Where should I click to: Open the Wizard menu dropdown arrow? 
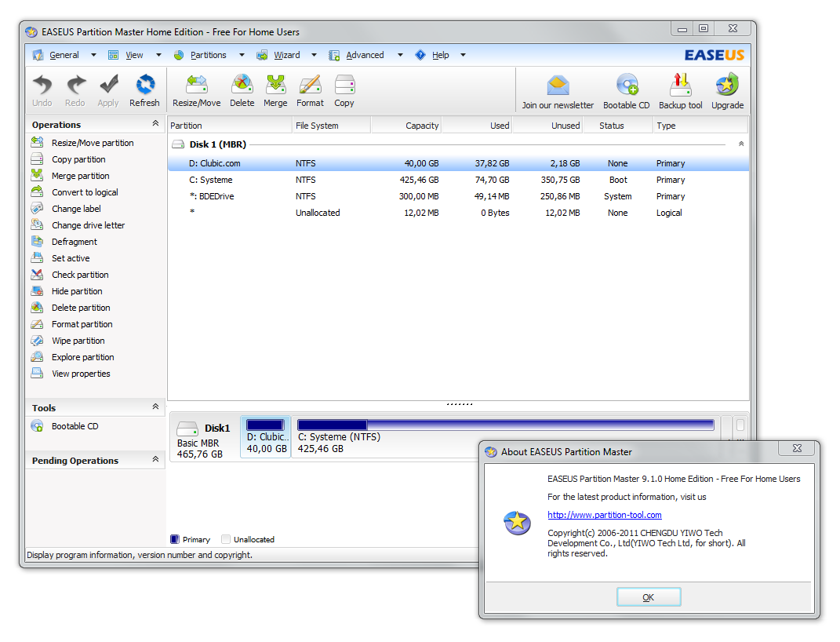pos(314,55)
